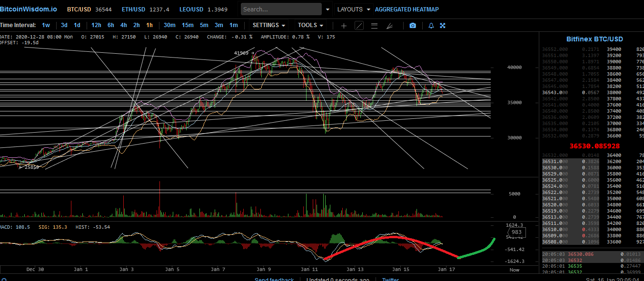Take a chart screenshot with camera icon
Viewport: 644px width, 281px height.
413,26
